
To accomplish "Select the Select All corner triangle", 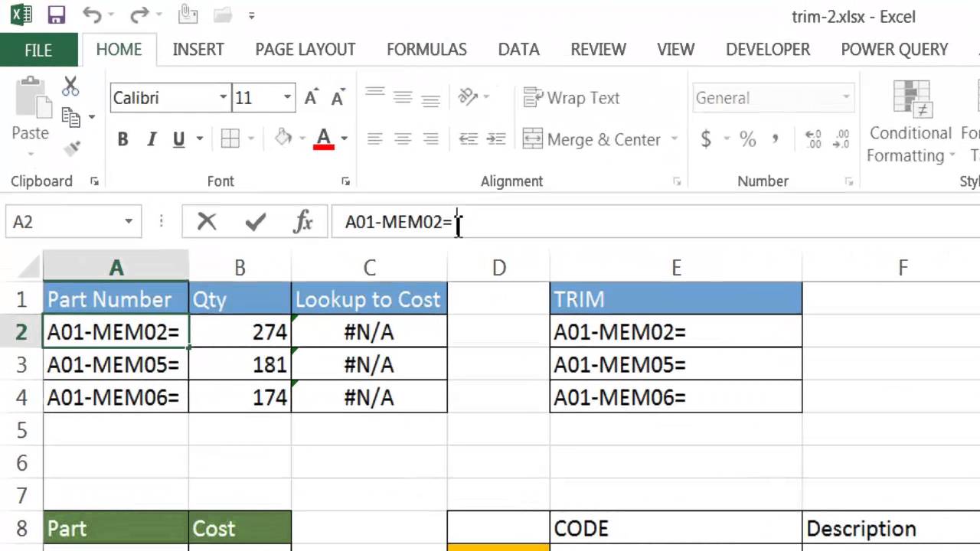I will pyautogui.click(x=28, y=267).
